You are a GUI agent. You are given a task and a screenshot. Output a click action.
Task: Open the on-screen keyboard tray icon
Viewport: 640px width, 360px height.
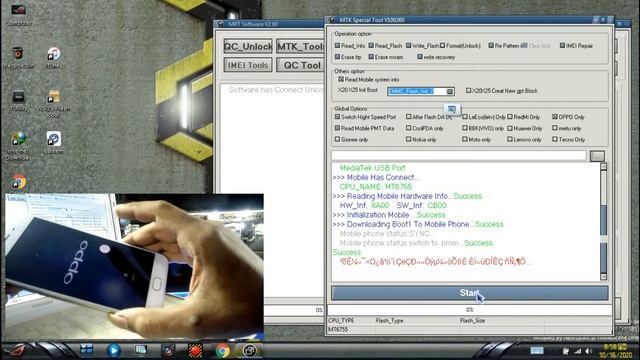point(537,351)
